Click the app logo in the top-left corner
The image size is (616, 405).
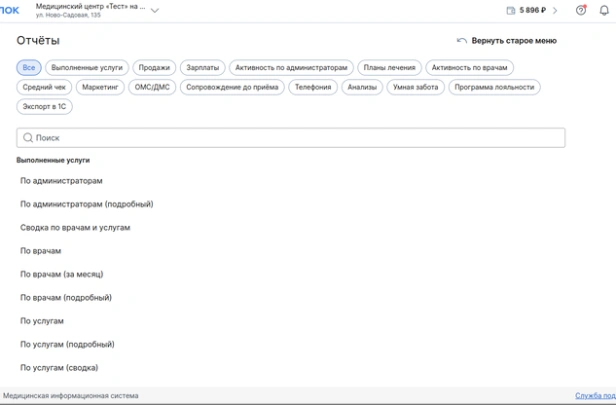click(9, 10)
